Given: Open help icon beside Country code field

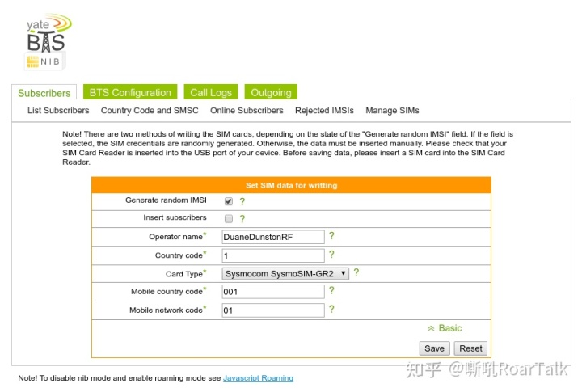Looking at the screenshot, I should 331,255.
